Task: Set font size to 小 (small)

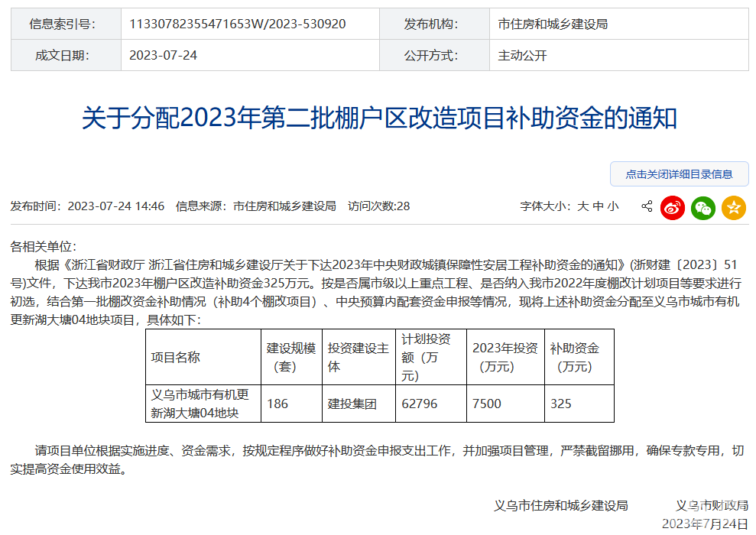Action: [613, 206]
